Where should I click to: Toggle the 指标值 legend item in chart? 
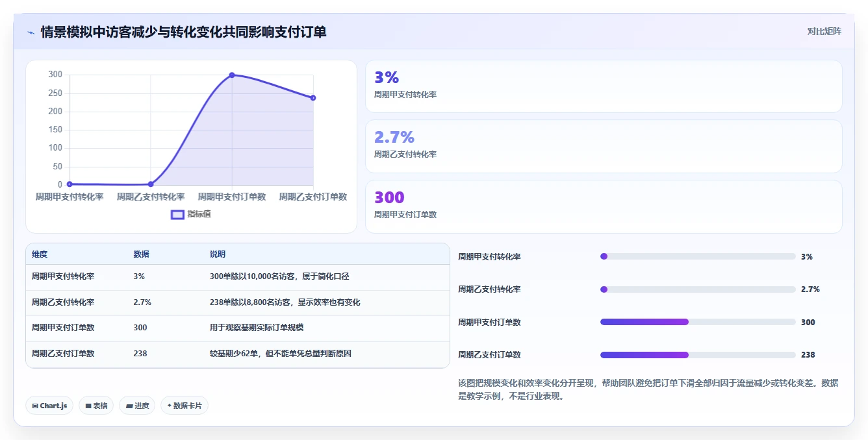190,214
